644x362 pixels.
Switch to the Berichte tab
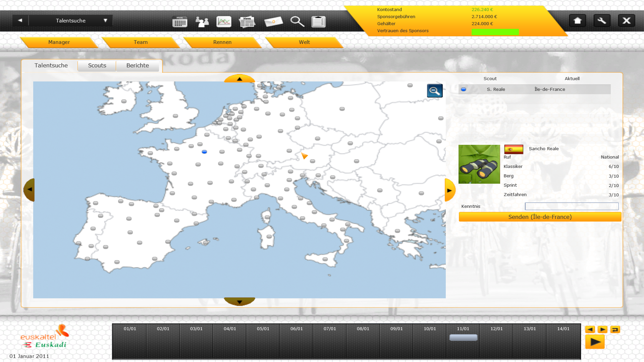[x=138, y=66]
